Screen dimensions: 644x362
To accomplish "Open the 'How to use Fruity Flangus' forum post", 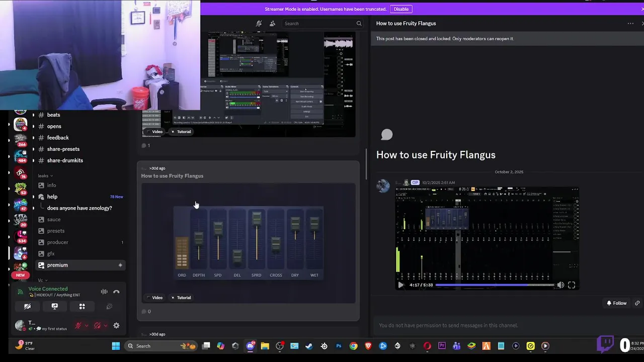I will point(172,176).
